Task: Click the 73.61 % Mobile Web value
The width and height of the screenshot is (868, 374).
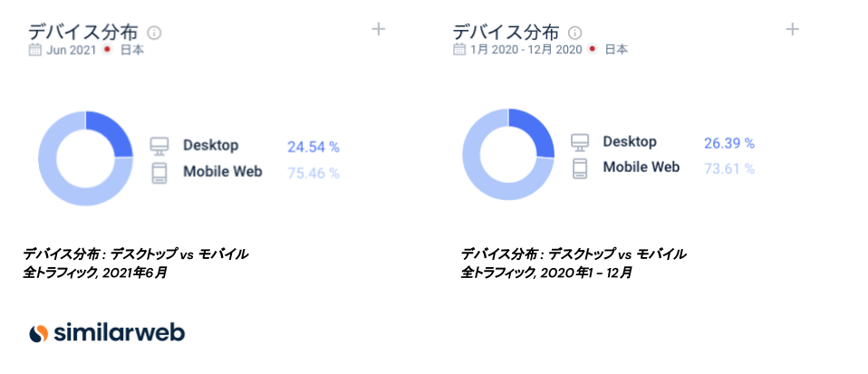Action: tap(728, 168)
